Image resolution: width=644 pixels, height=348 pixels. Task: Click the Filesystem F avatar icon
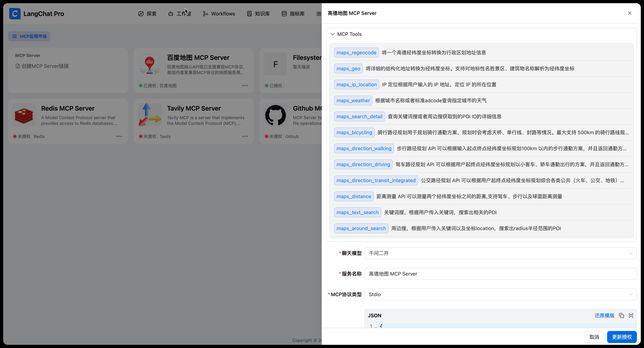pos(275,64)
